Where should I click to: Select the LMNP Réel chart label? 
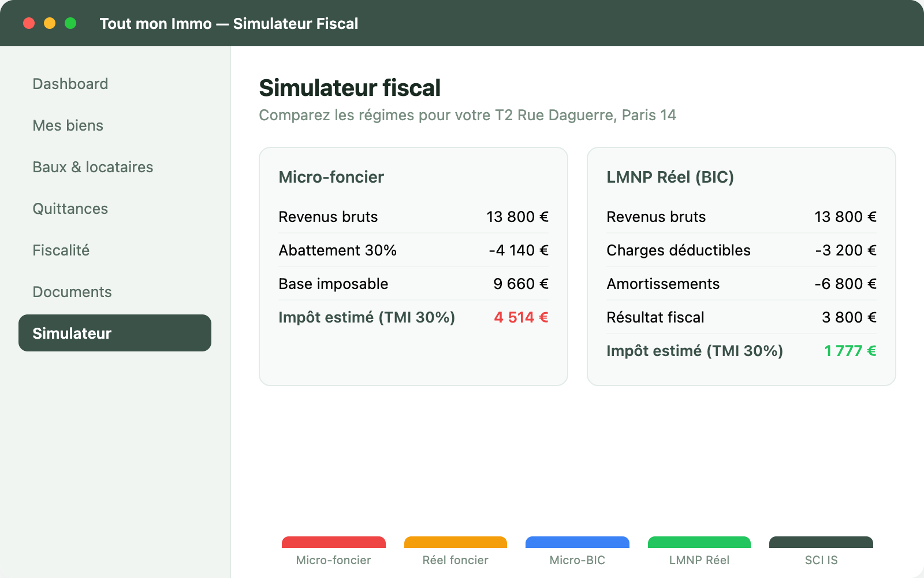point(699,560)
